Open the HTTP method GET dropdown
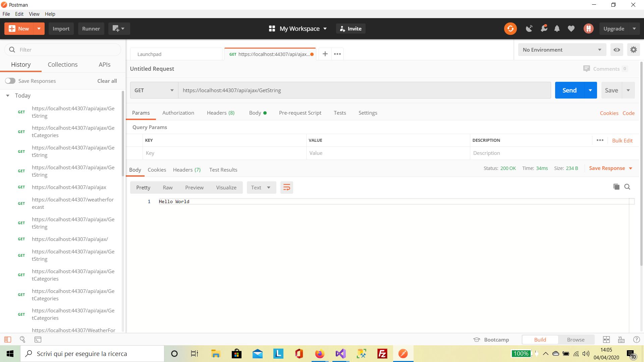Image resolution: width=644 pixels, height=362 pixels. point(154,90)
